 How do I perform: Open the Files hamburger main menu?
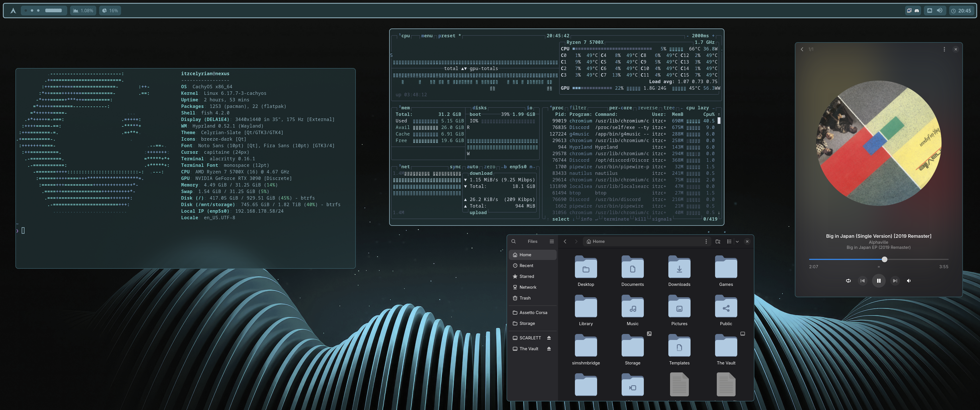pos(551,241)
